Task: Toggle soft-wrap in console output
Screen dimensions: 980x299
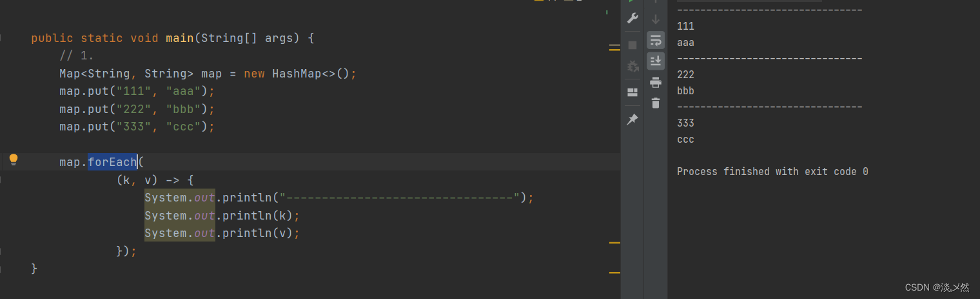Action: pos(656,40)
